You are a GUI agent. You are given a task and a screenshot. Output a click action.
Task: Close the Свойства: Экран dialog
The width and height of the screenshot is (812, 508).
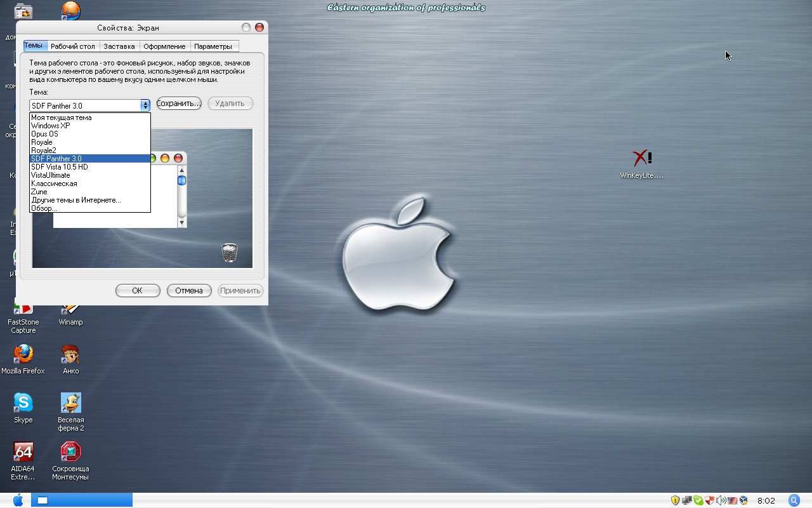coord(259,27)
